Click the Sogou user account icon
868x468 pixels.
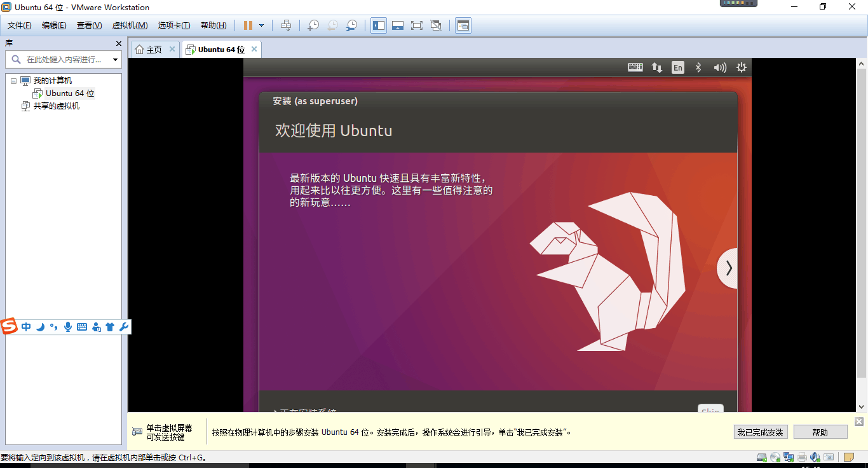click(96, 327)
